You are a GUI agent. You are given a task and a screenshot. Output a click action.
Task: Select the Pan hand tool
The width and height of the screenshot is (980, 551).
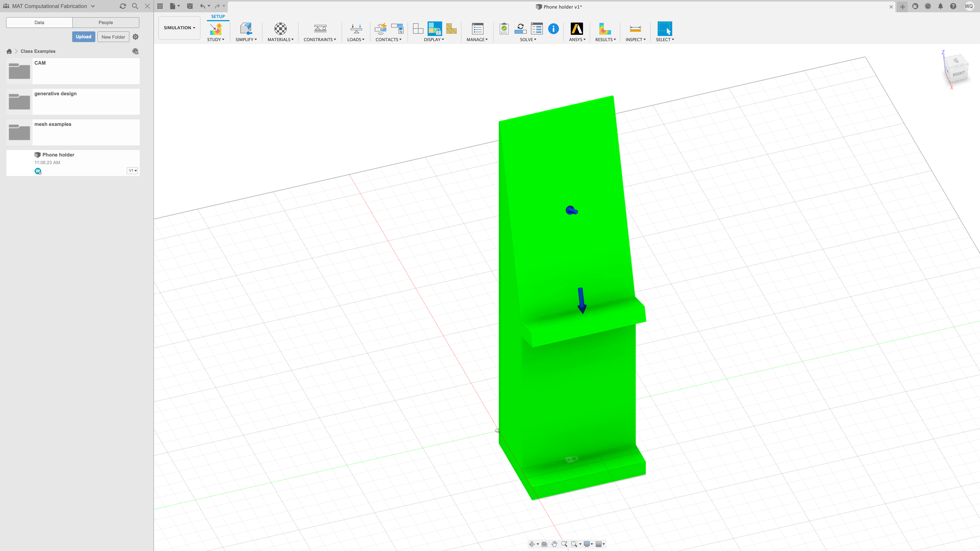[x=554, y=544]
